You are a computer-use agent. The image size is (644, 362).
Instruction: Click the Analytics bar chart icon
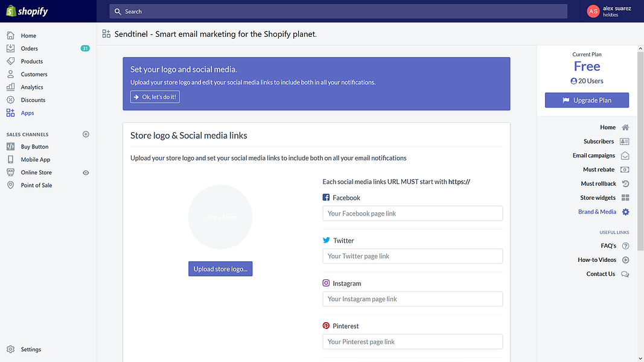(11, 87)
